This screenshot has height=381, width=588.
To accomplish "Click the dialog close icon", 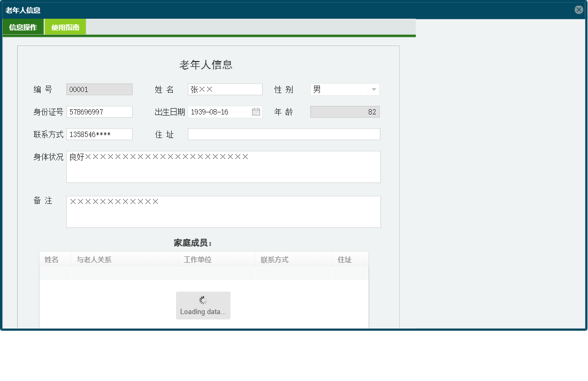I will pyautogui.click(x=578, y=9).
